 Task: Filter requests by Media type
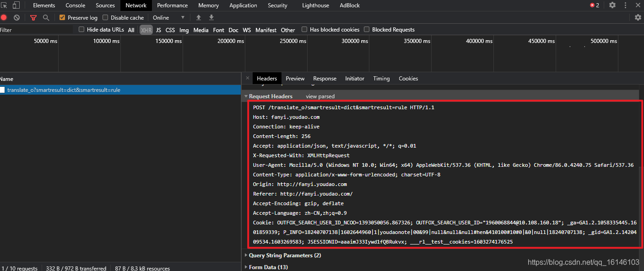(201, 30)
